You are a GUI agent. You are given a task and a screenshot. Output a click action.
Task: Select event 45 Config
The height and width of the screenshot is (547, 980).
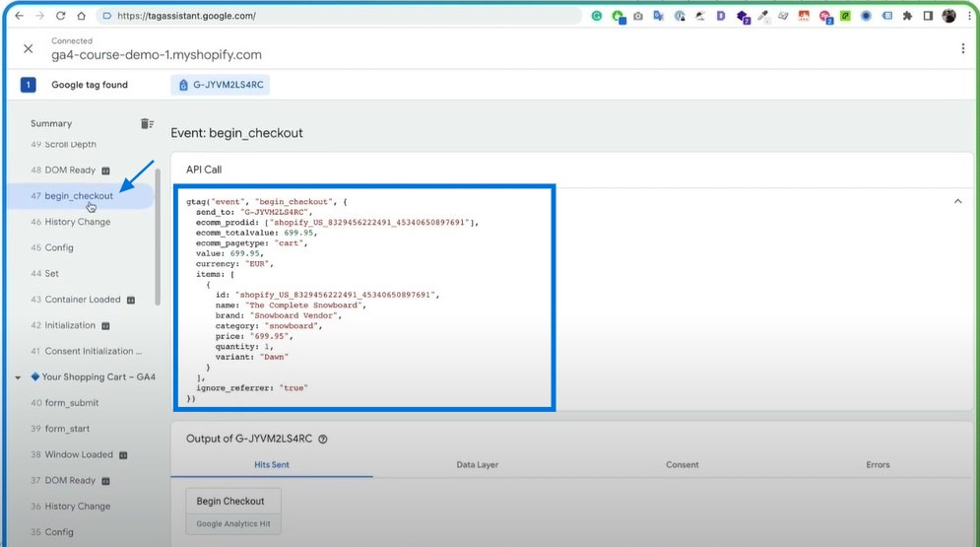click(52, 247)
